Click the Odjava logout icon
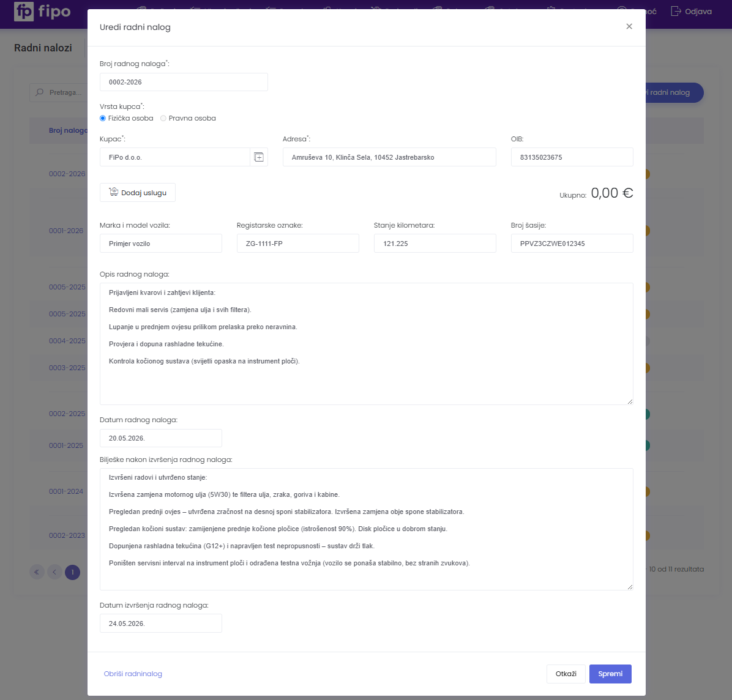Image resolution: width=732 pixels, height=700 pixels. click(676, 11)
